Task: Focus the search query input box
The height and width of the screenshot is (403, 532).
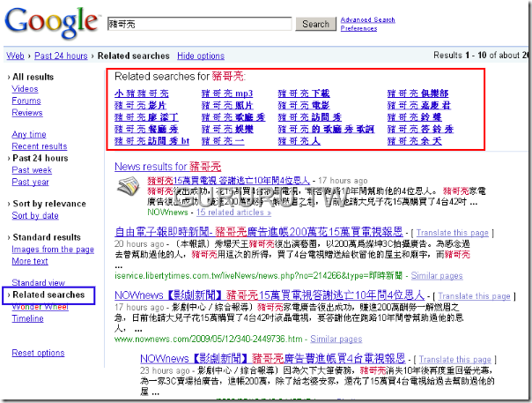Action: [199, 24]
